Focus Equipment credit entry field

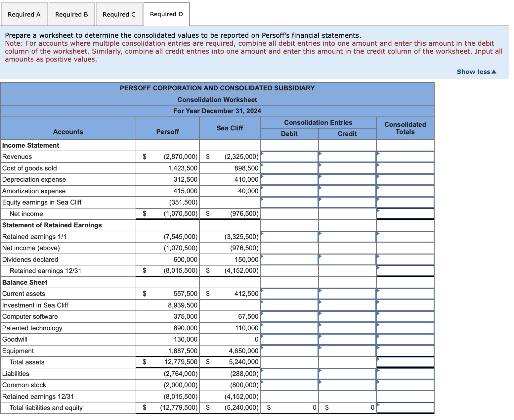pos(347,351)
